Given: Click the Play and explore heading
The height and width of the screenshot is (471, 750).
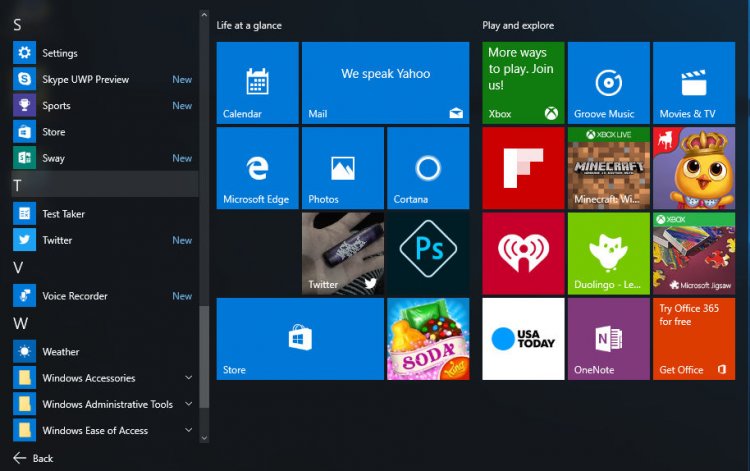Looking at the screenshot, I should [x=518, y=25].
